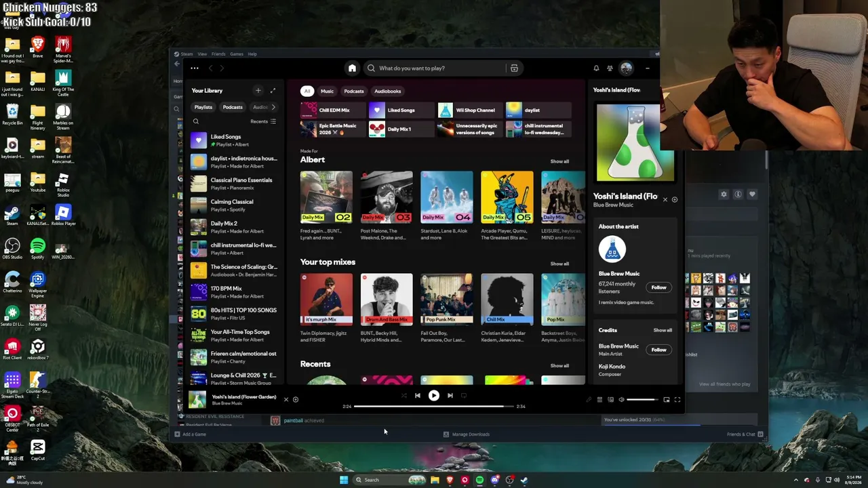
Task: Open the Miniplayer icon in the player bar
Action: tap(666, 400)
